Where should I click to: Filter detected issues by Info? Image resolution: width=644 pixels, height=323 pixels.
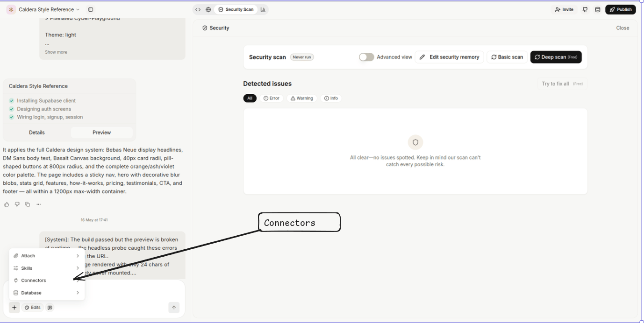click(x=331, y=98)
